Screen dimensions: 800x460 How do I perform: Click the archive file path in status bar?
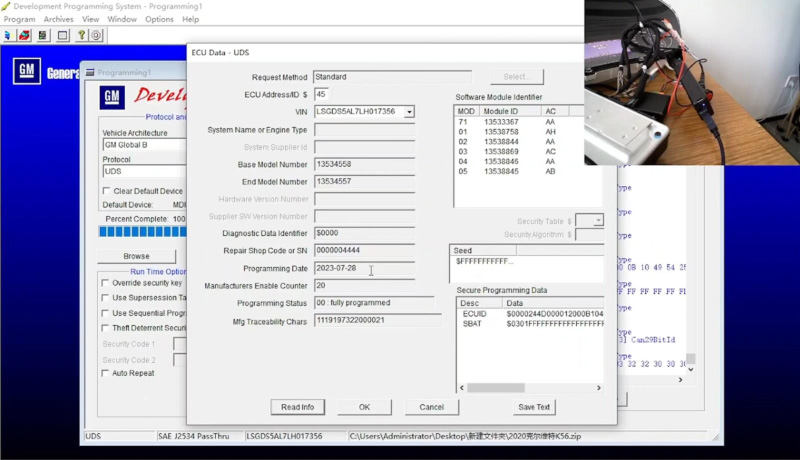(x=465, y=437)
